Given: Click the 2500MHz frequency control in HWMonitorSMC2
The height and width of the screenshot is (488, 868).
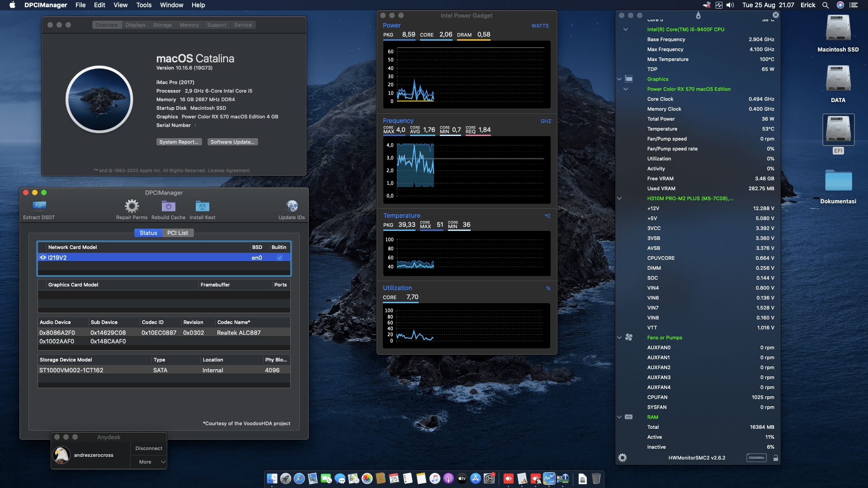Looking at the screenshot, I should tap(756, 457).
